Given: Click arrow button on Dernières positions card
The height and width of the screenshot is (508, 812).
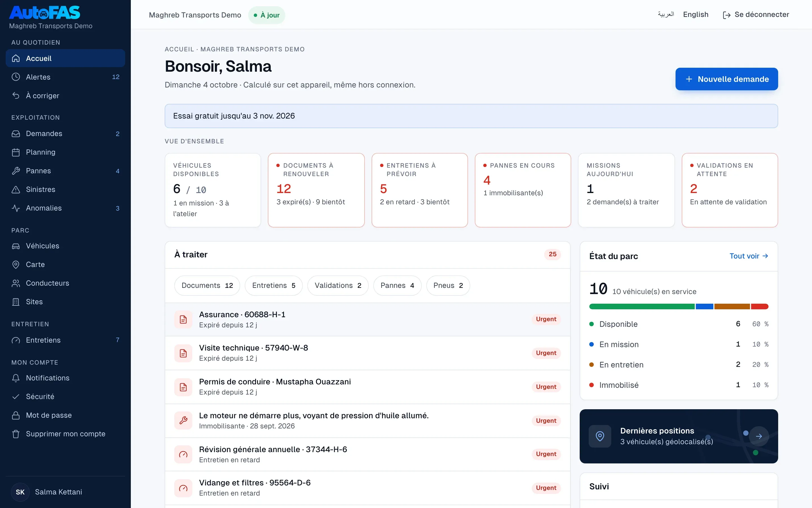Looking at the screenshot, I should pos(759,436).
